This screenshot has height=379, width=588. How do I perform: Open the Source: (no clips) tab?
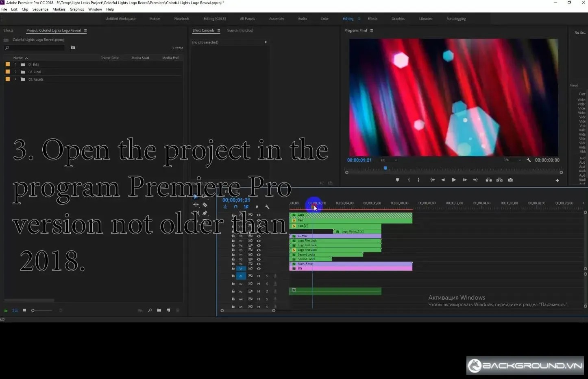click(x=240, y=31)
